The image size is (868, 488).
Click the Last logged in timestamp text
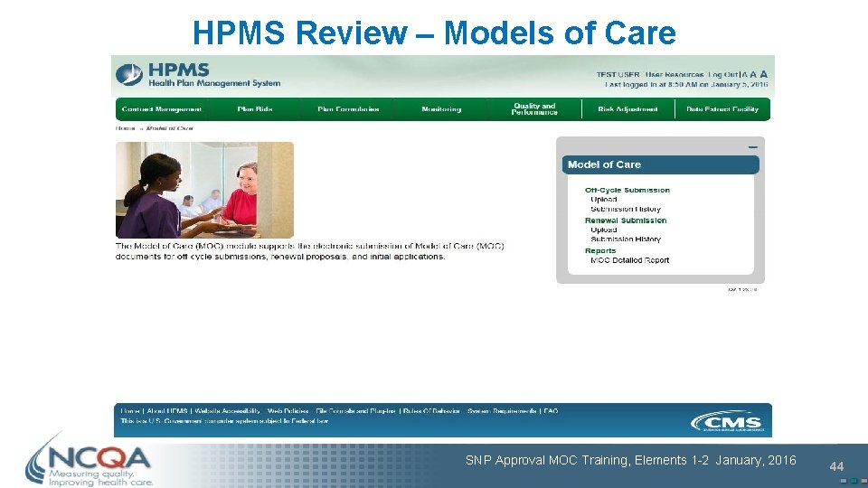(x=686, y=85)
